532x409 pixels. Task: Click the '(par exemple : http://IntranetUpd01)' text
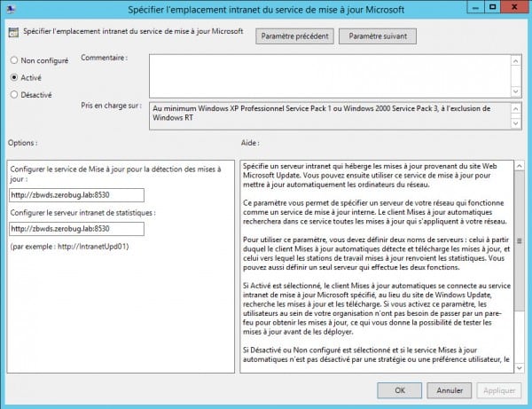[x=69, y=247]
